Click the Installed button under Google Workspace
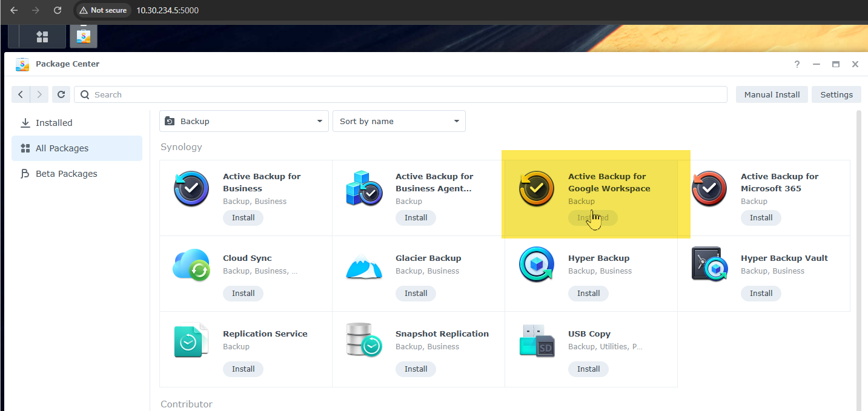The height and width of the screenshot is (411, 868). (x=593, y=218)
